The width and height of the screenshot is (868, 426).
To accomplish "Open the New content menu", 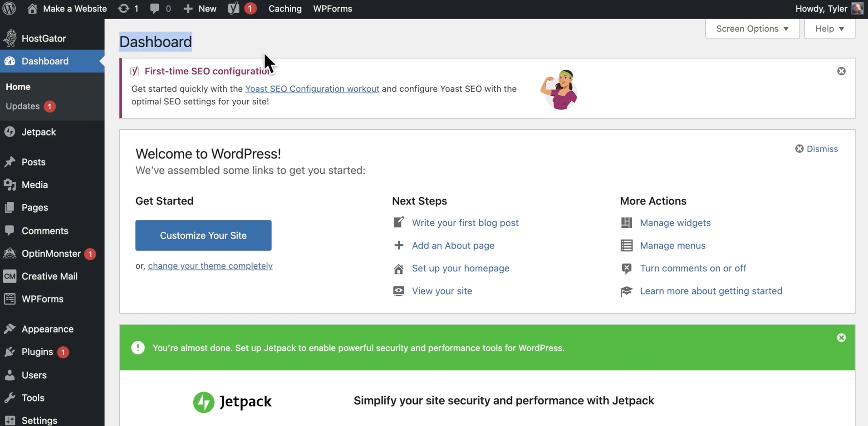I will [x=200, y=9].
